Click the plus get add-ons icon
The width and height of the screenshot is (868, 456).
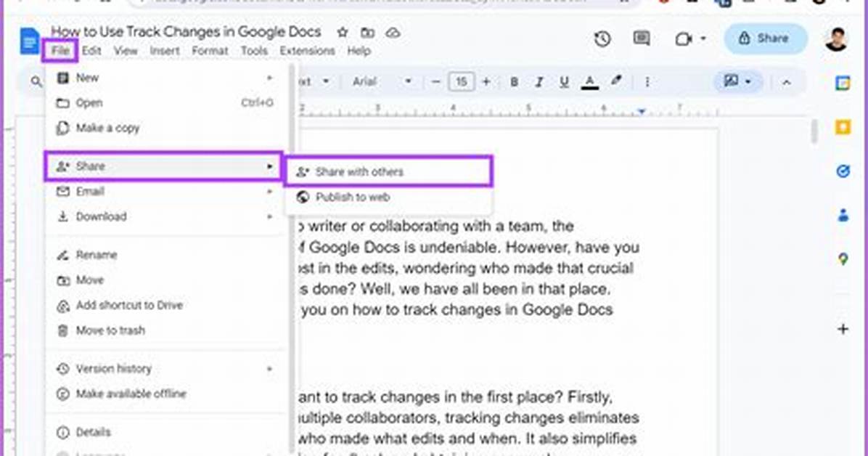click(843, 330)
